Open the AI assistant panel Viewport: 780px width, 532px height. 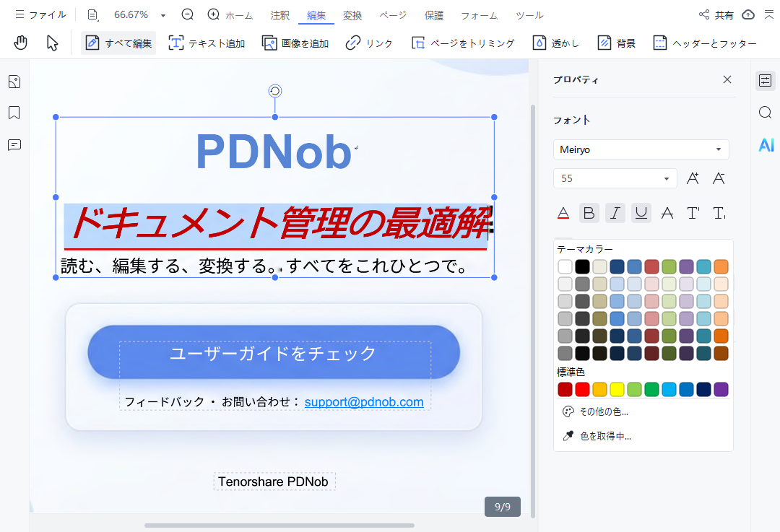pyautogui.click(x=766, y=145)
